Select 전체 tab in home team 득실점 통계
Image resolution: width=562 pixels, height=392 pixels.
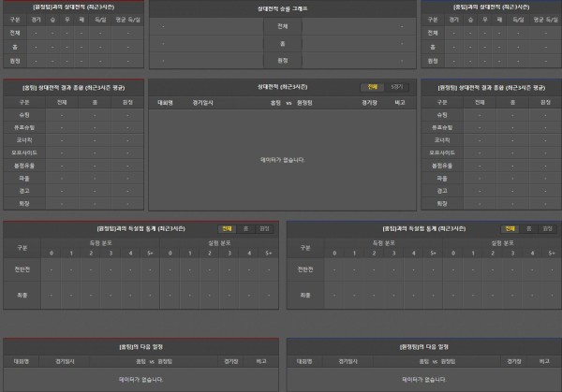point(227,227)
